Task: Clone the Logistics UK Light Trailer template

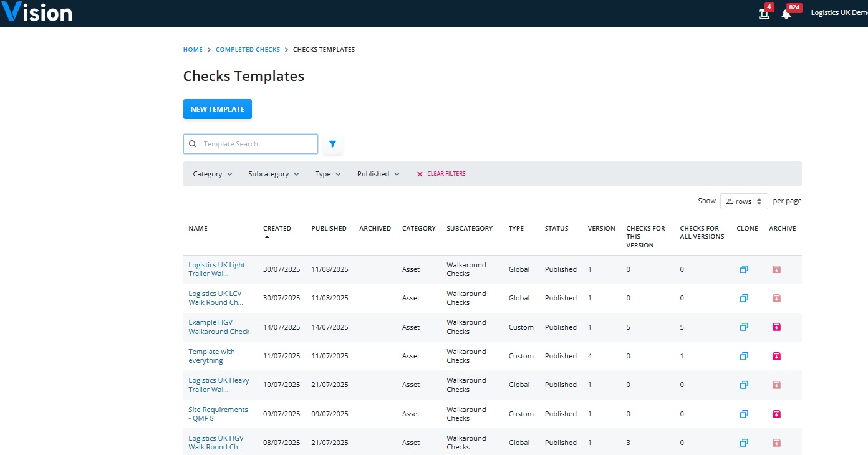Action: pos(743,269)
